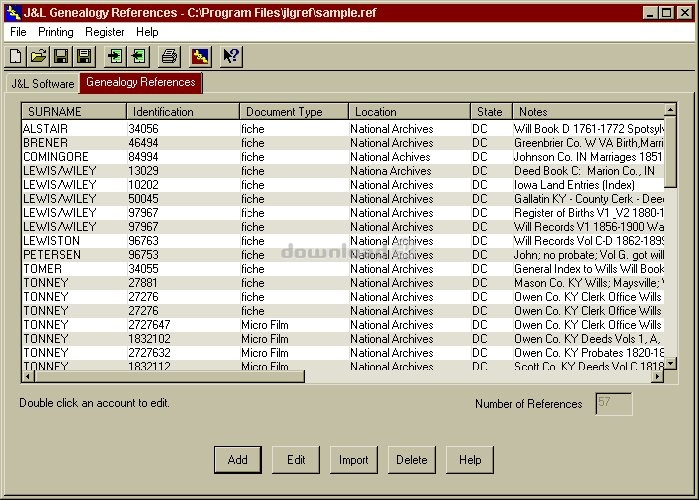Viewport: 699px width, 500px height.
Task: Click the left-pointing green arrow toolbar icon
Action: click(x=138, y=56)
